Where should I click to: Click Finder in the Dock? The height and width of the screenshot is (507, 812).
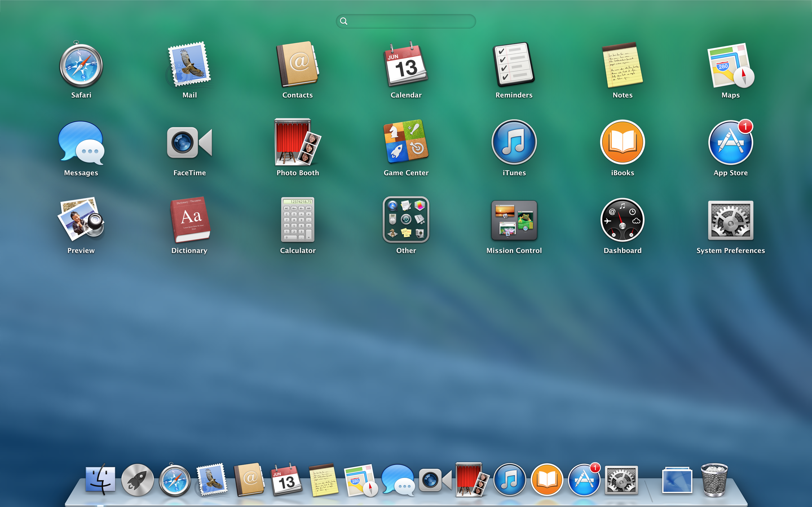[x=100, y=480]
